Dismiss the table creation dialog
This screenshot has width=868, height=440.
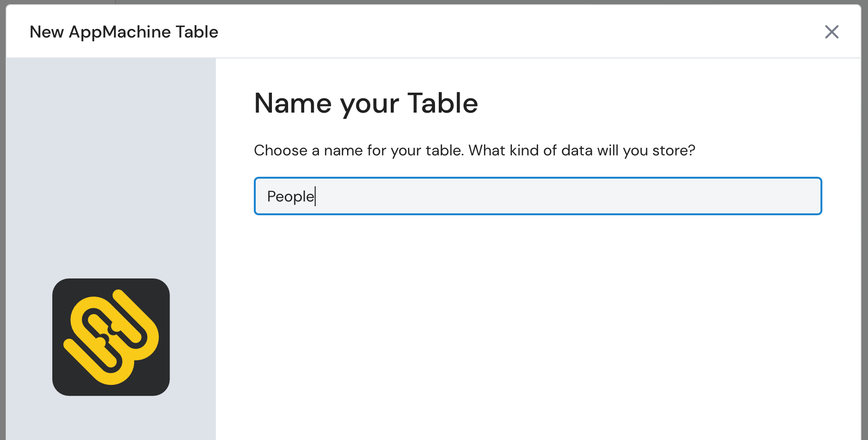(x=832, y=32)
